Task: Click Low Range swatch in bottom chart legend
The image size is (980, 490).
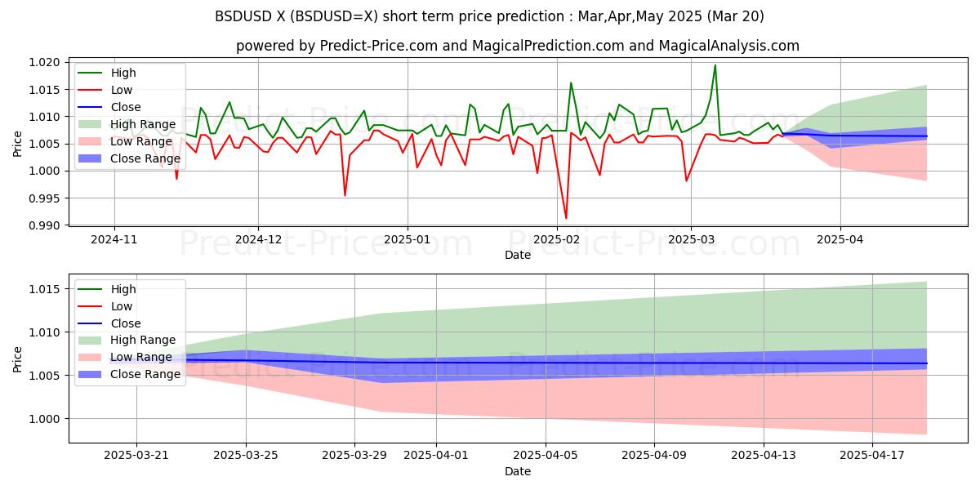Action: [x=91, y=357]
